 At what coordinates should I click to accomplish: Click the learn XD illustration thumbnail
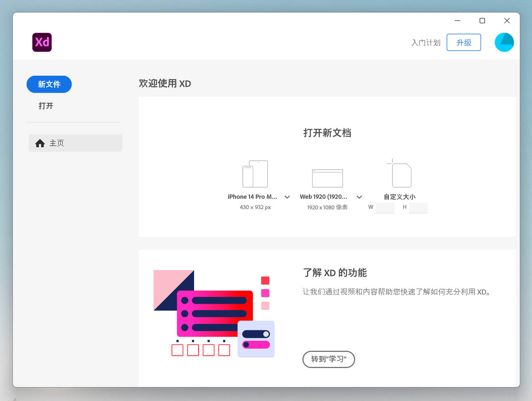tap(214, 314)
